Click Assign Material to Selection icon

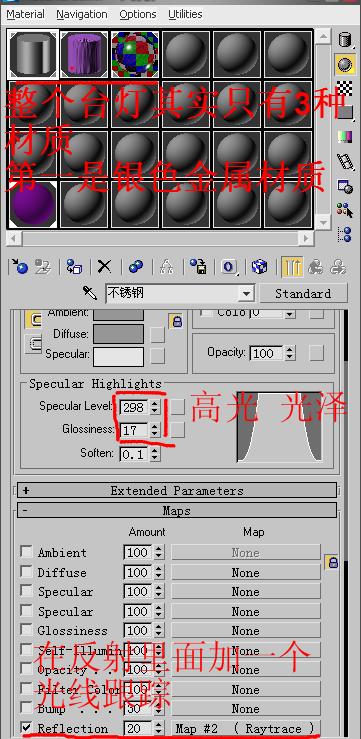(x=74, y=267)
